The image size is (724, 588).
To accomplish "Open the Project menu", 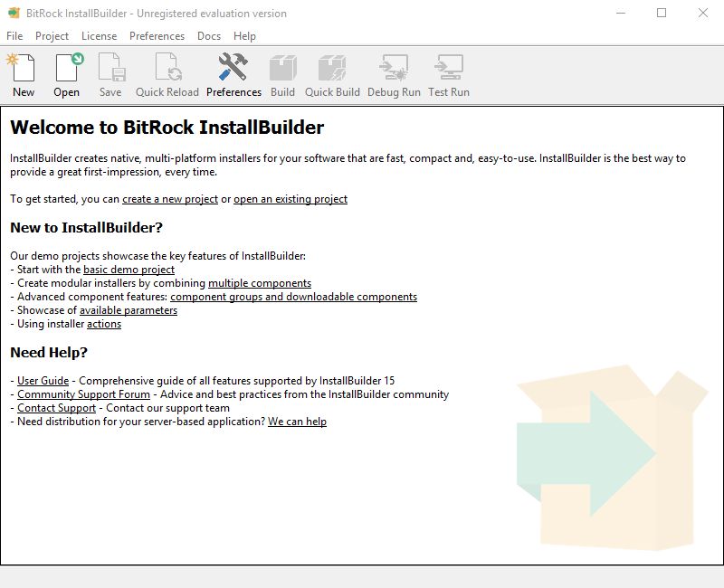I will click(52, 36).
